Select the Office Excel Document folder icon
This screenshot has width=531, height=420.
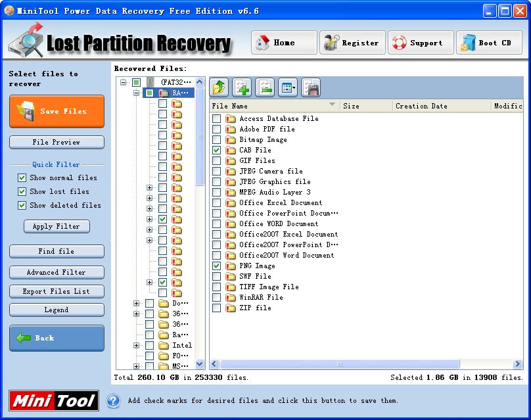pos(231,202)
